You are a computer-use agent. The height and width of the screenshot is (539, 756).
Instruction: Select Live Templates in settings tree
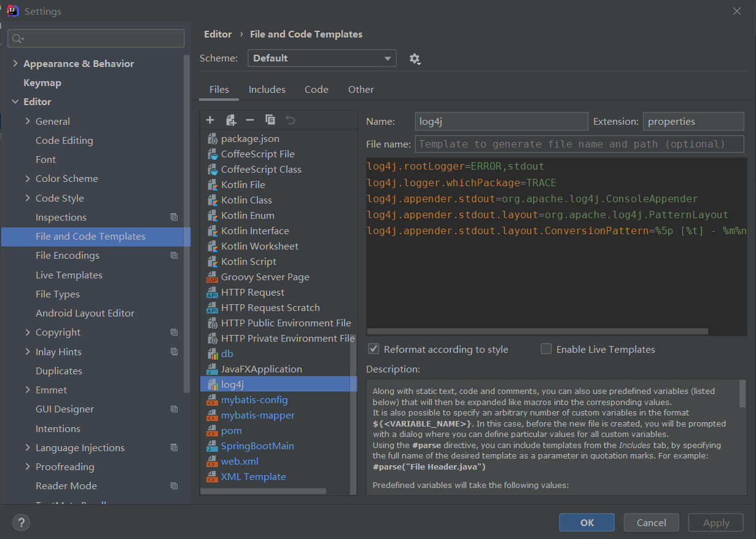click(x=69, y=275)
